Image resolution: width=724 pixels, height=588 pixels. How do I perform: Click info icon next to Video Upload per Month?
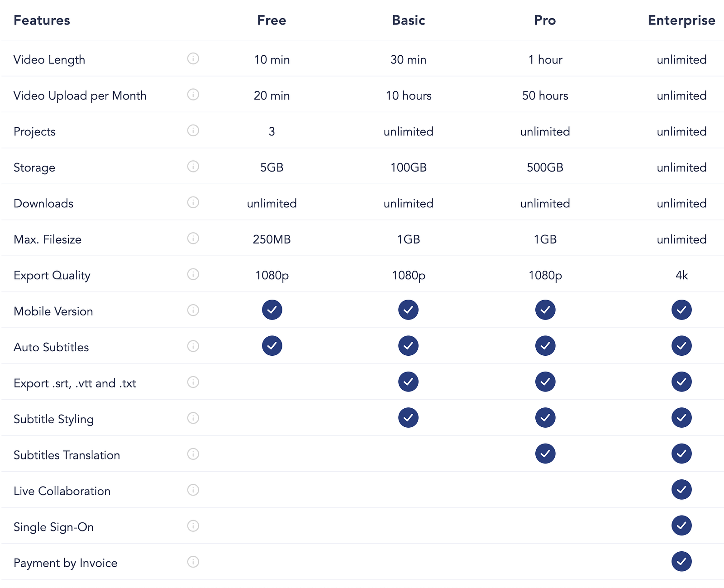point(193,94)
